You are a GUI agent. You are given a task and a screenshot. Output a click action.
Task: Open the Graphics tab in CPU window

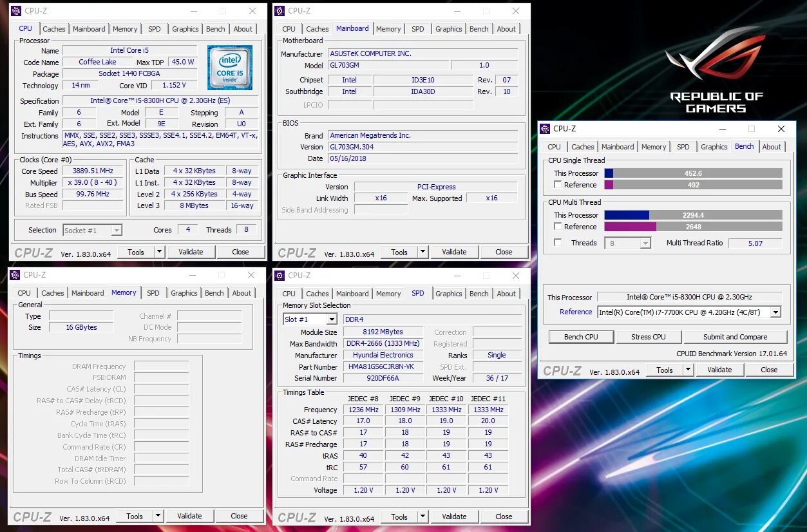[x=185, y=29]
